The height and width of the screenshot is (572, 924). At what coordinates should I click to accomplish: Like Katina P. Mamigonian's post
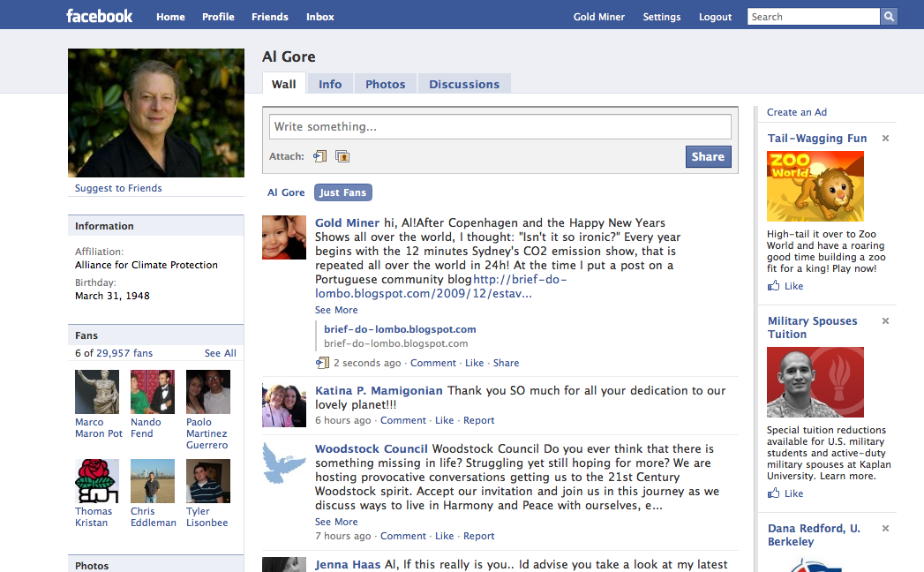(x=444, y=420)
